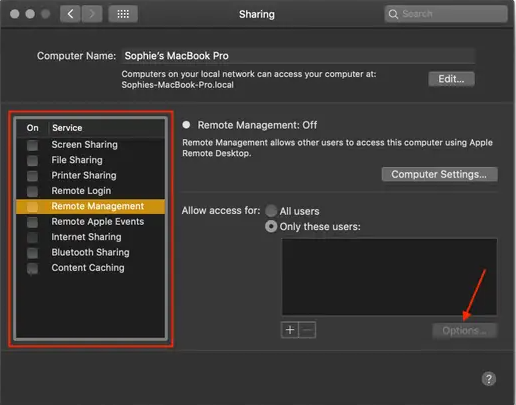Turn on Printer Sharing checkbox
The height and width of the screenshot is (405, 516).
pos(32,176)
